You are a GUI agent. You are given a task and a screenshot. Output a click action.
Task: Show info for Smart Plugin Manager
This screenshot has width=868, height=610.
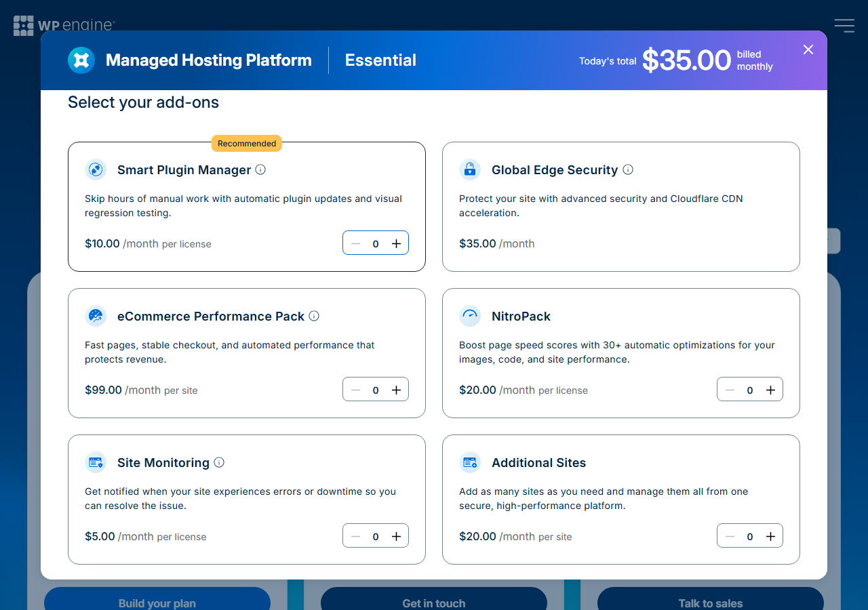pyautogui.click(x=260, y=169)
